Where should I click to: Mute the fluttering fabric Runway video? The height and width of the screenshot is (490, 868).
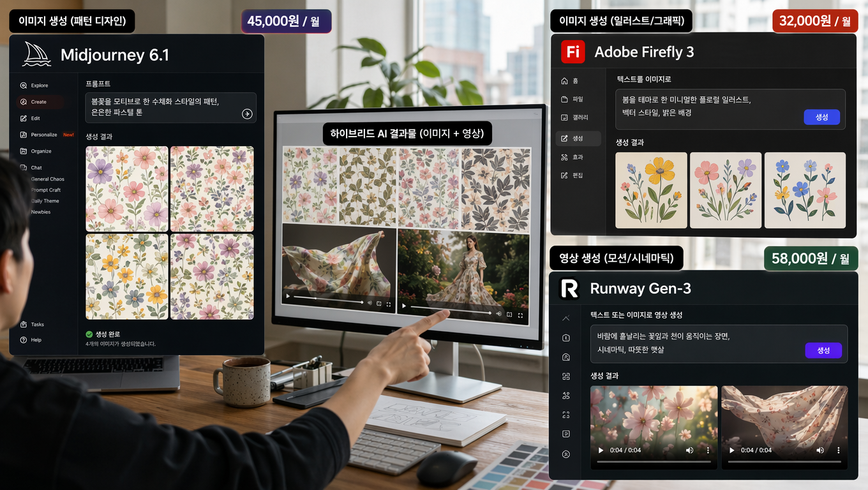coord(820,450)
